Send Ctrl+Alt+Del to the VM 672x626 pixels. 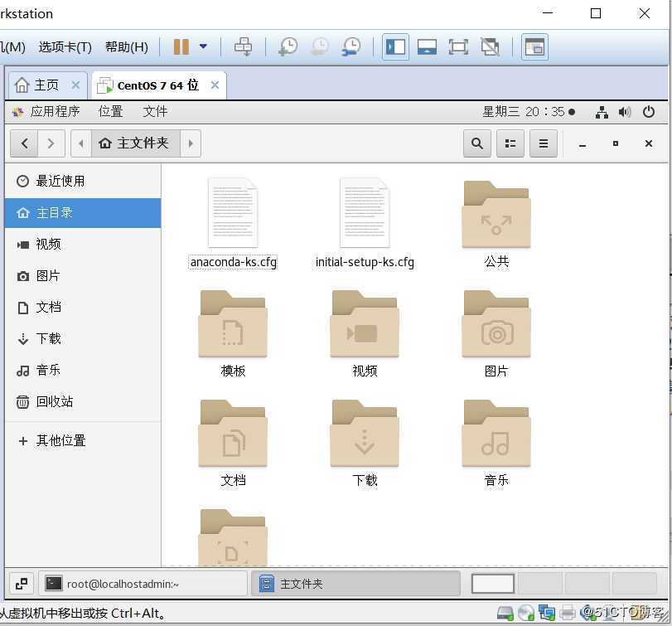tap(244, 46)
